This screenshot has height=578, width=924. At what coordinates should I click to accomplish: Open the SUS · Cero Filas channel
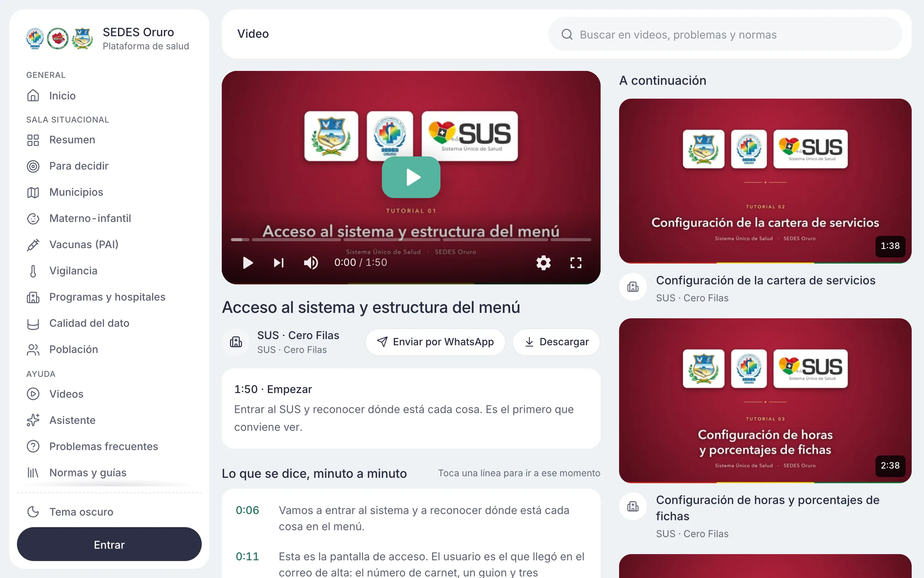point(298,335)
